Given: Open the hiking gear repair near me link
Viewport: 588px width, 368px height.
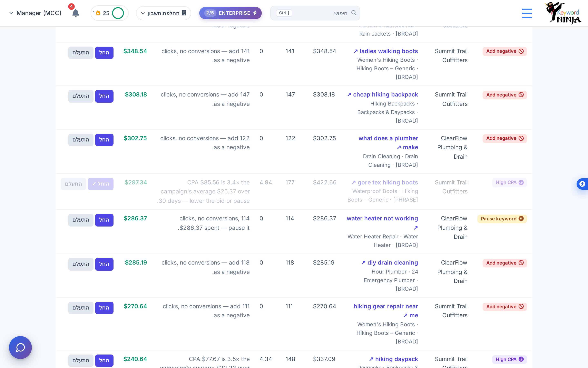Looking at the screenshot, I should click(x=386, y=311).
